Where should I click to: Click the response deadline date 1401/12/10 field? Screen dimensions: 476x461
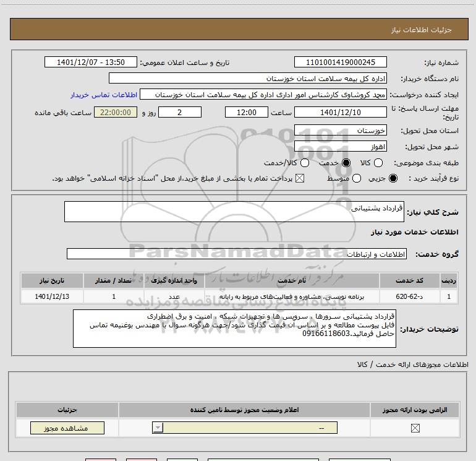(x=340, y=112)
